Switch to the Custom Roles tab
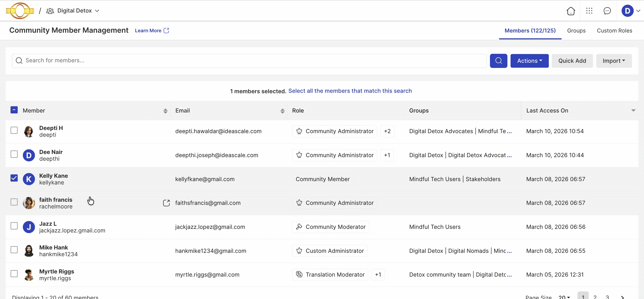Viewport: 644px width, 299px height. click(x=614, y=30)
